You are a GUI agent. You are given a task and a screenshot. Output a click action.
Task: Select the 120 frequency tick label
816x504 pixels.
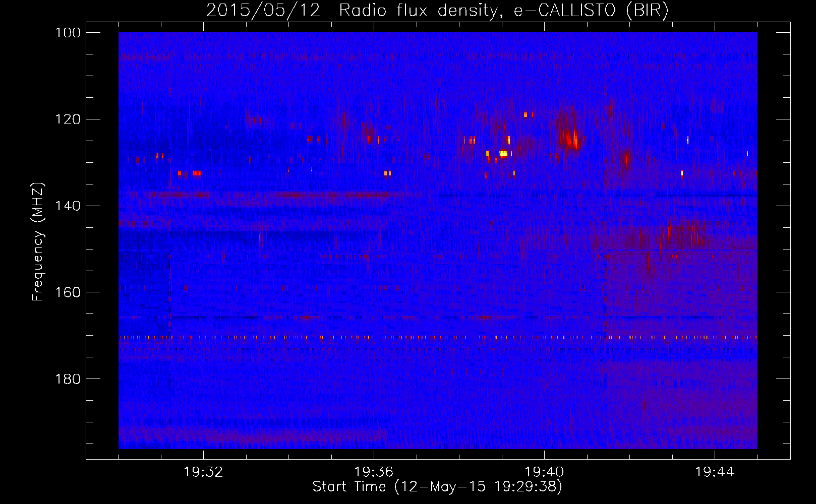pyautogui.click(x=68, y=119)
